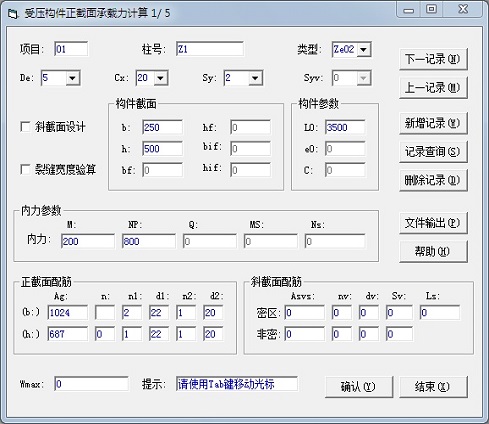Open the disabled Syv dropdown
The width and height of the screenshot is (489, 424).
[364, 78]
